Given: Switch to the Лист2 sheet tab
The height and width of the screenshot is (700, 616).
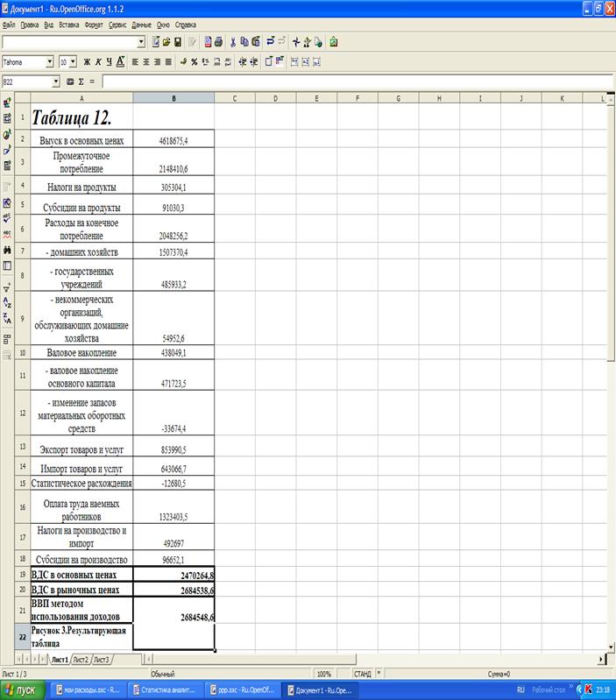Looking at the screenshot, I should pos(81,660).
